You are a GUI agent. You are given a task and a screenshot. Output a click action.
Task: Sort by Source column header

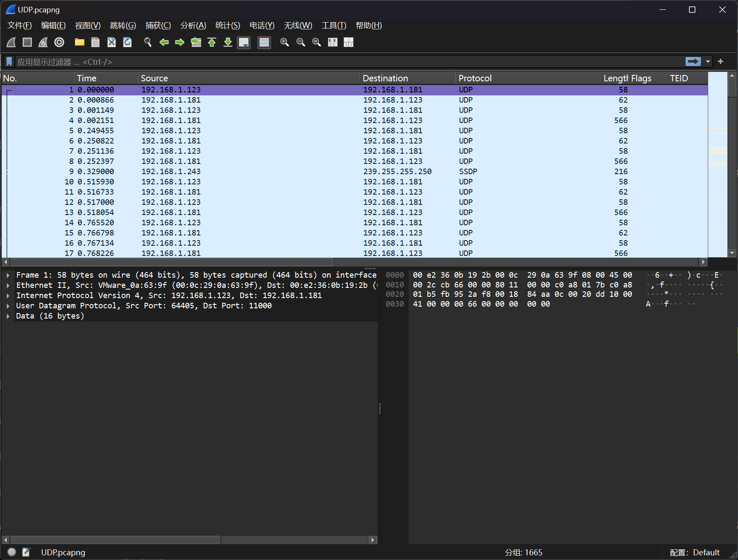tap(249, 78)
